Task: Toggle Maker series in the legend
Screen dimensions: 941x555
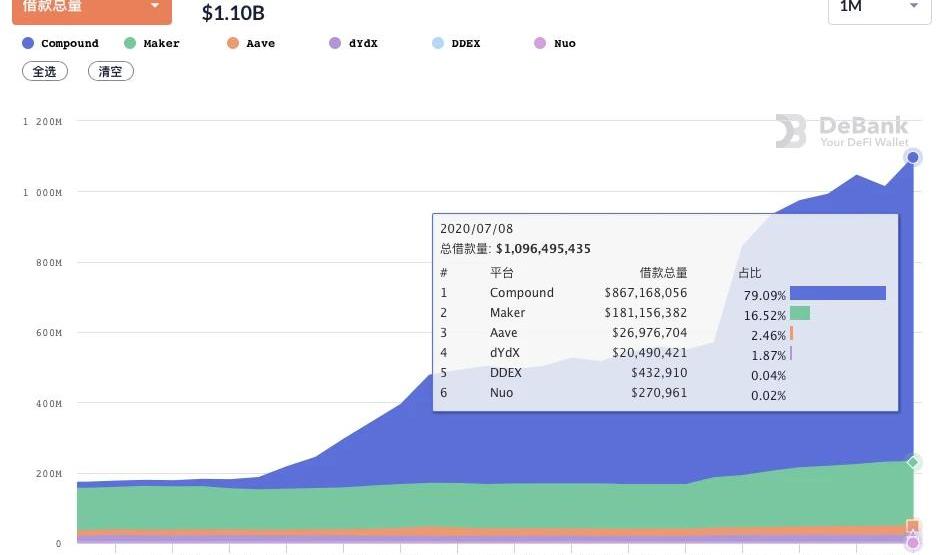Action: 152,43
